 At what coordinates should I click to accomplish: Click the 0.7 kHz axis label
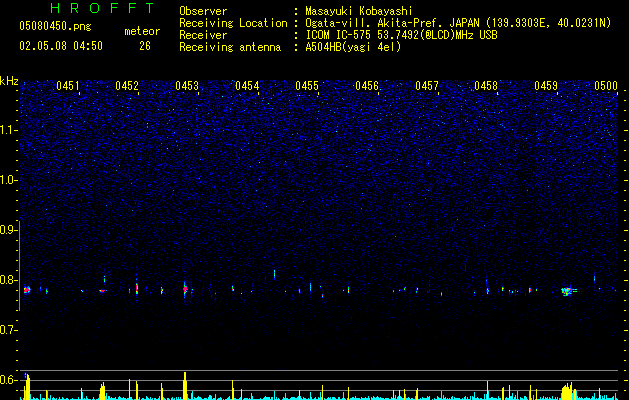coord(8,330)
